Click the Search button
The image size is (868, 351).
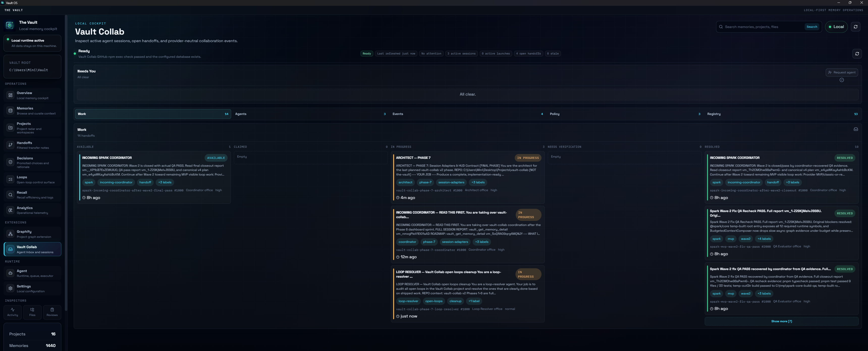coord(811,27)
